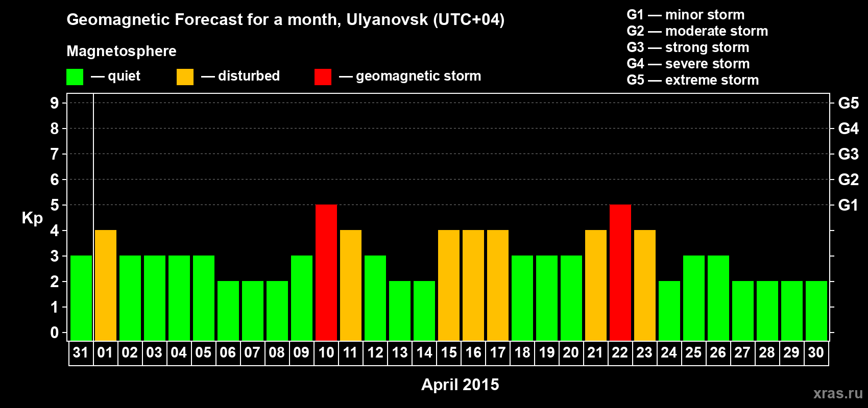868x408 pixels.
Task: Click the orange bar for day 11
Action: tap(351, 285)
